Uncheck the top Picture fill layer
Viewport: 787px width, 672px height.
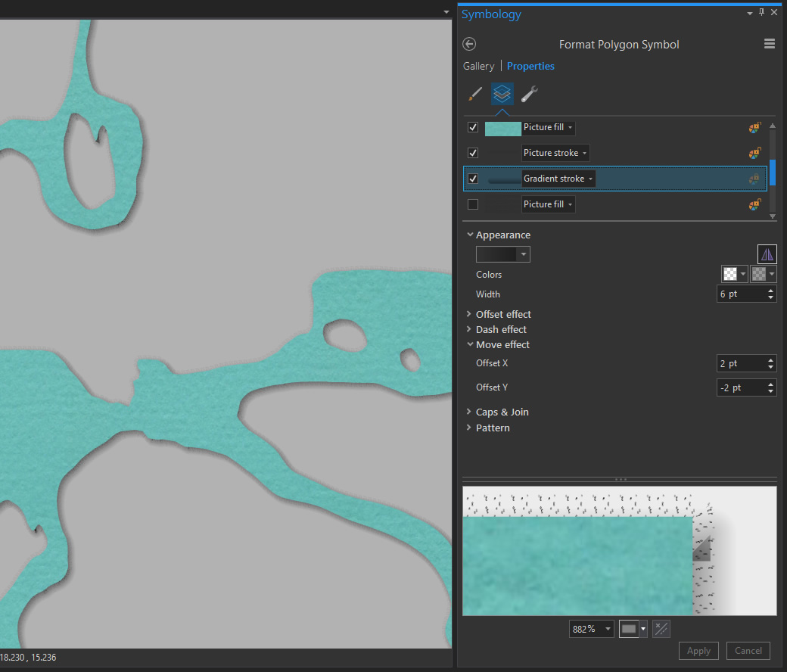click(x=473, y=127)
